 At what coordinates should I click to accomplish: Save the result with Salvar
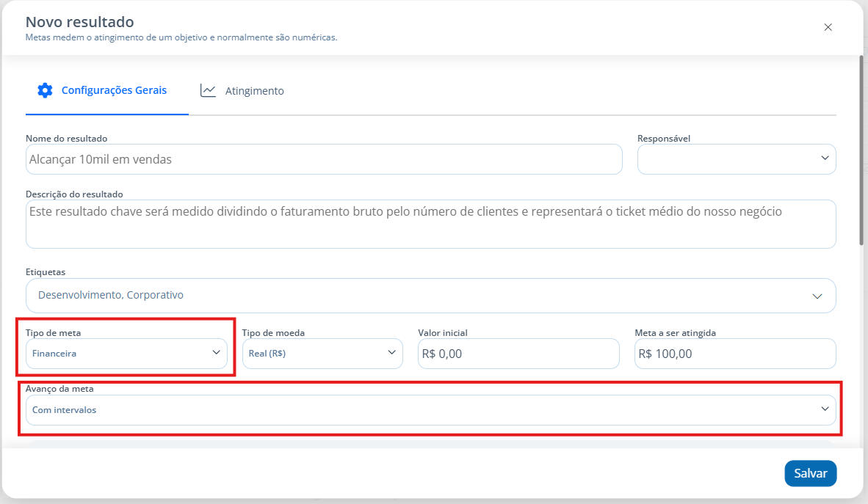811,474
